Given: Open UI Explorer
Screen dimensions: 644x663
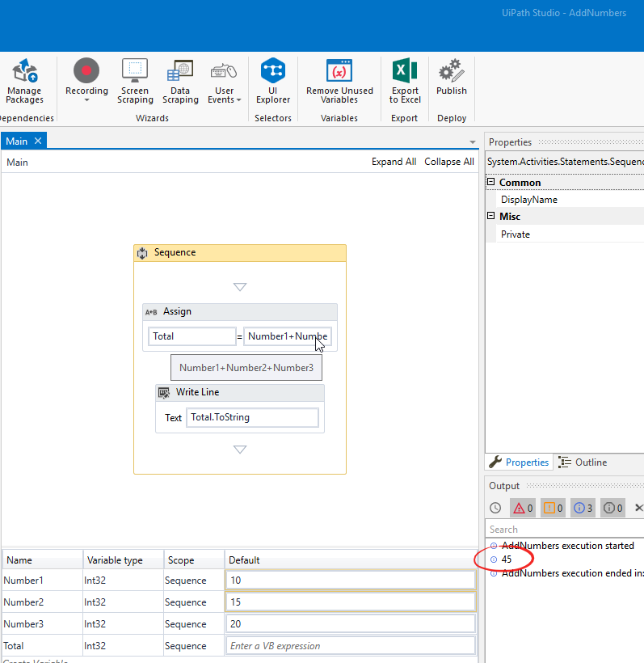Looking at the screenshot, I should 273,82.
